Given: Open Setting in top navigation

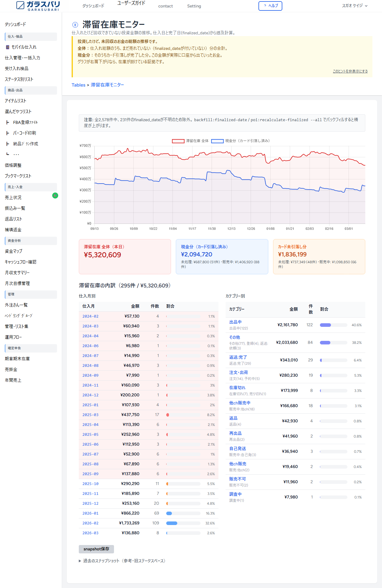Looking at the screenshot, I should [x=194, y=6].
